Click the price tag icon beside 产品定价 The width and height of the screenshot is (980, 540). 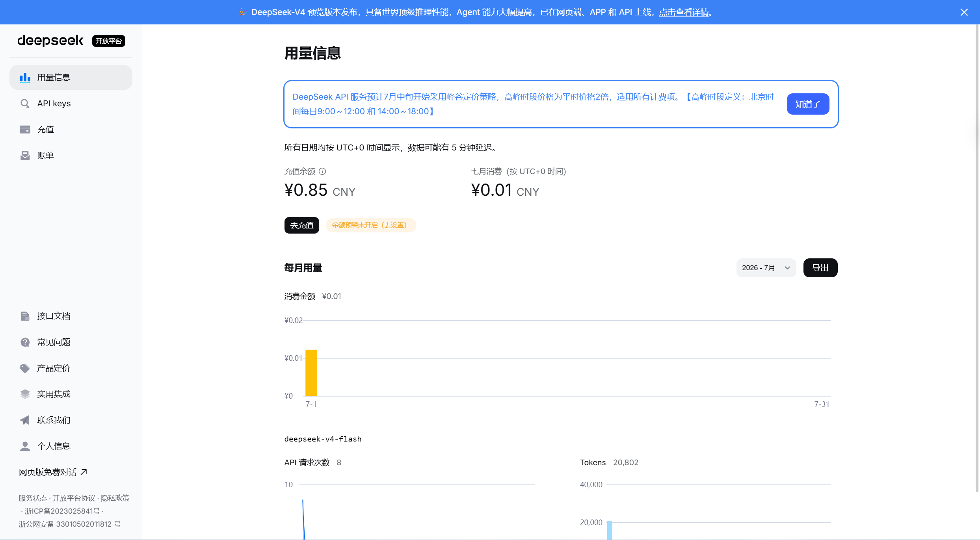click(25, 368)
